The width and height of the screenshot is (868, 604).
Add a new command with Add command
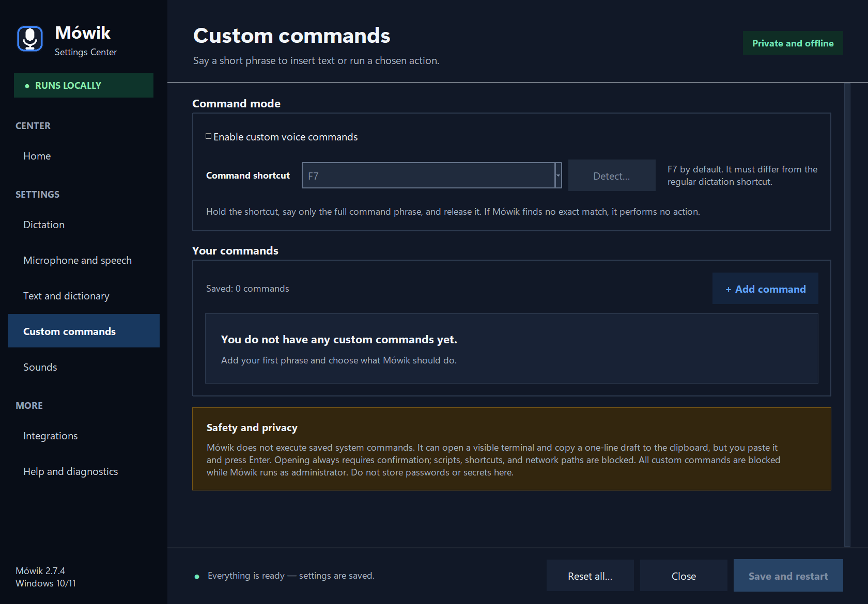click(765, 289)
